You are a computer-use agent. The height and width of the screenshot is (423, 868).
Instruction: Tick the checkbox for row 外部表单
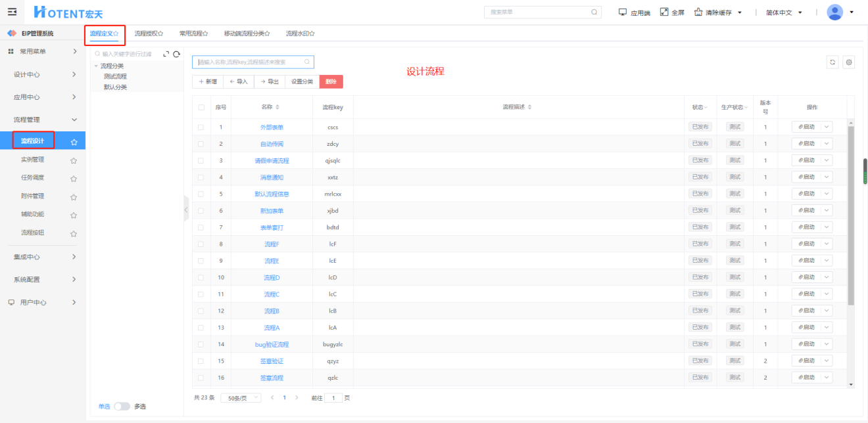click(x=201, y=127)
